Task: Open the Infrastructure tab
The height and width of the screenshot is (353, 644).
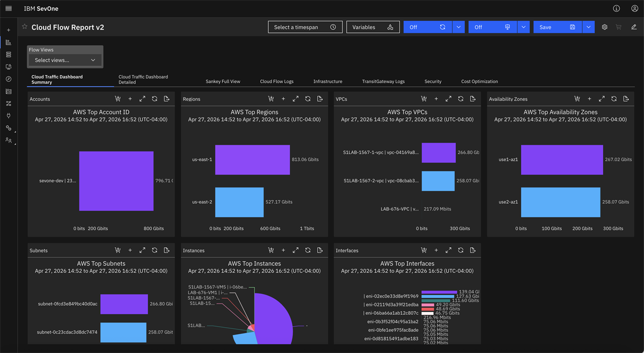Action: coord(328,82)
